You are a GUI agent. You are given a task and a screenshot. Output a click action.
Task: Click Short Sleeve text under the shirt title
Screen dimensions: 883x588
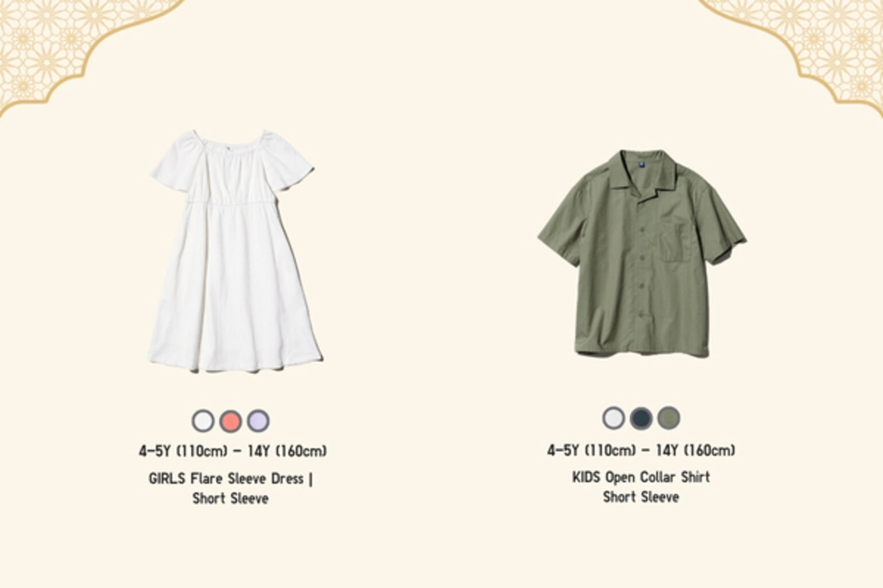click(641, 497)
